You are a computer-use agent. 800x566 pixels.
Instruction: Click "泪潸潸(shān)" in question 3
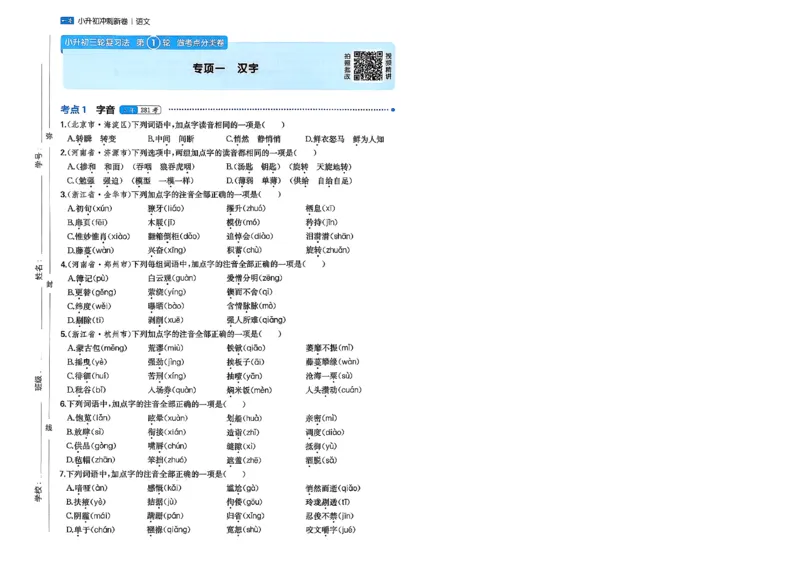click(x=330, y=236)
